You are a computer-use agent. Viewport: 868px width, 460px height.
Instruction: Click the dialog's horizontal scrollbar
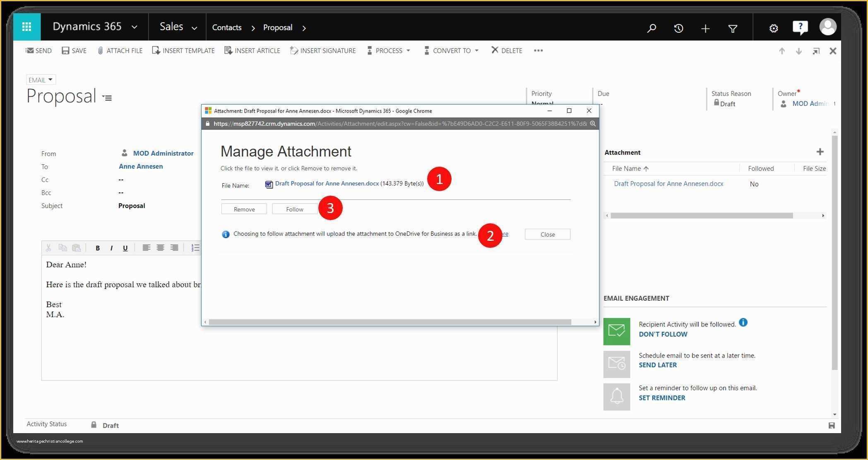[390, 322]
